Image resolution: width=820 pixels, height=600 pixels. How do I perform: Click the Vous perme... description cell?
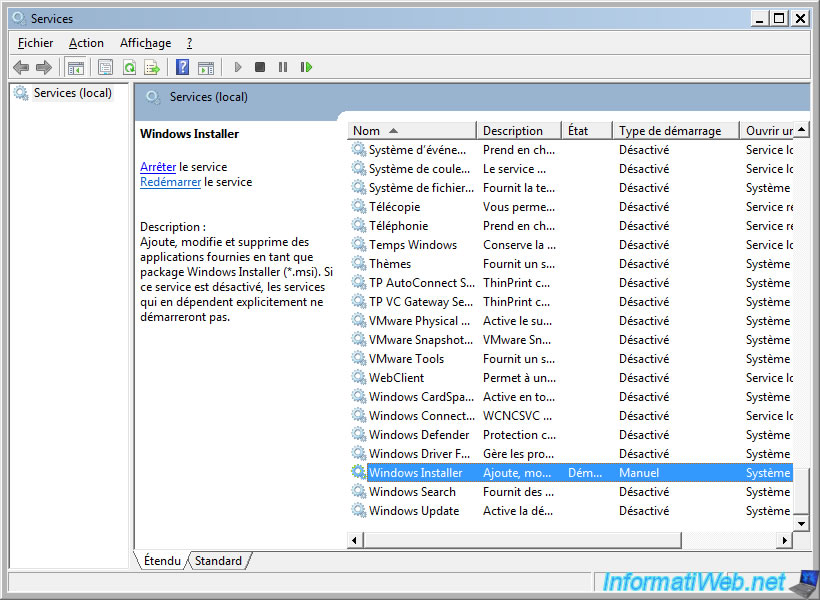(x=519, y=207)
